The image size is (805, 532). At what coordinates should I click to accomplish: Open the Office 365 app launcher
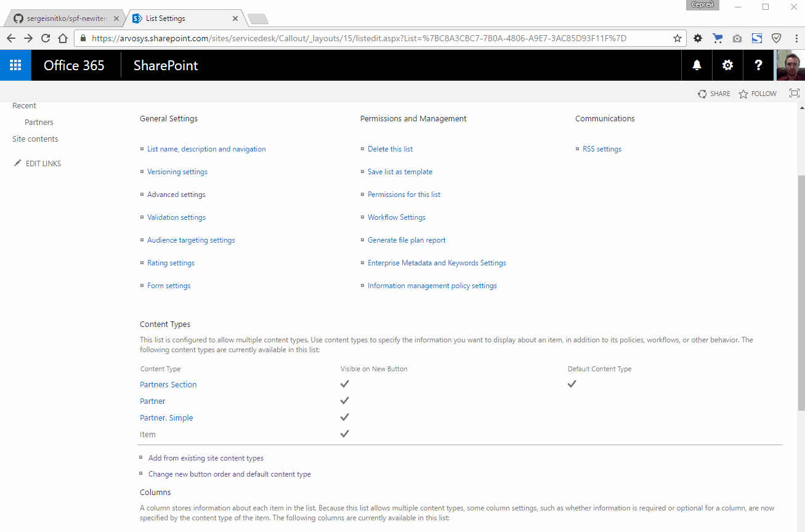pos(15,65)
